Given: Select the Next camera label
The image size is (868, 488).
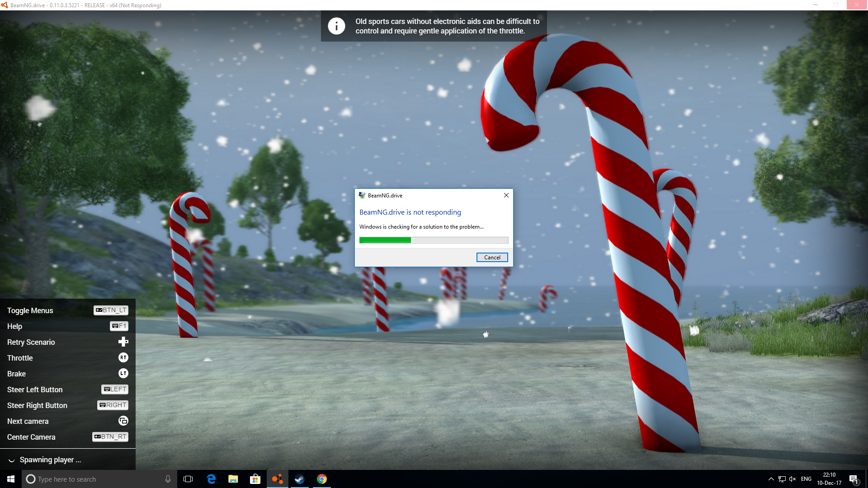Looking at the screenshot, I should 28,421.
